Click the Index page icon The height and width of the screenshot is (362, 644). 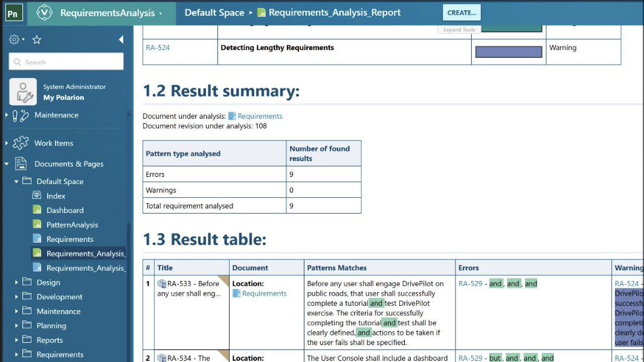point(37,195)
